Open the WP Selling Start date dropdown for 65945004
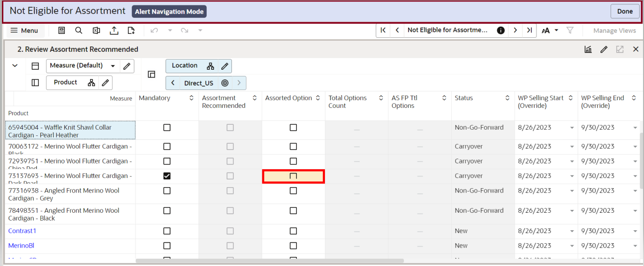644x266 pixels. 572,128
